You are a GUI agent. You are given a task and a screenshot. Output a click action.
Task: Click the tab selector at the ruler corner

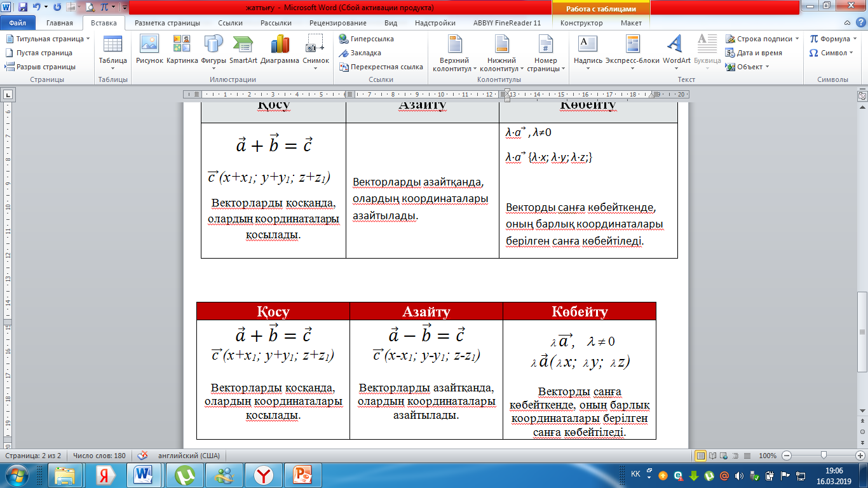tap(9, 95)
